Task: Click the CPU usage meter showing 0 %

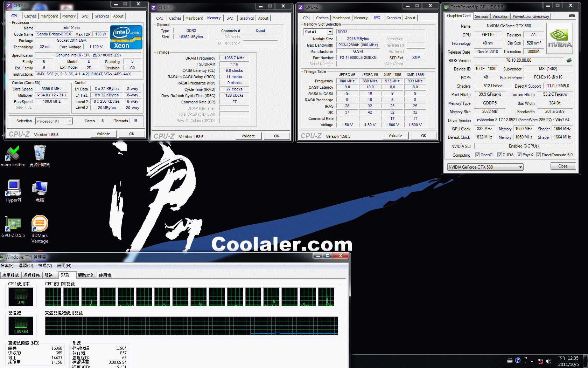Action: 21,297
